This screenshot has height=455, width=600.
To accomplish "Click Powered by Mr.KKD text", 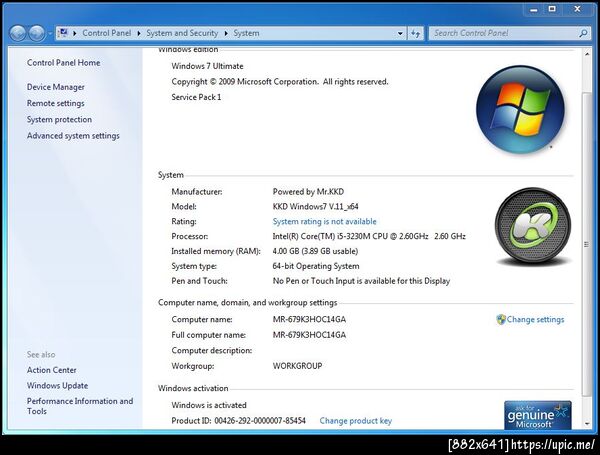I will (308, 192).
